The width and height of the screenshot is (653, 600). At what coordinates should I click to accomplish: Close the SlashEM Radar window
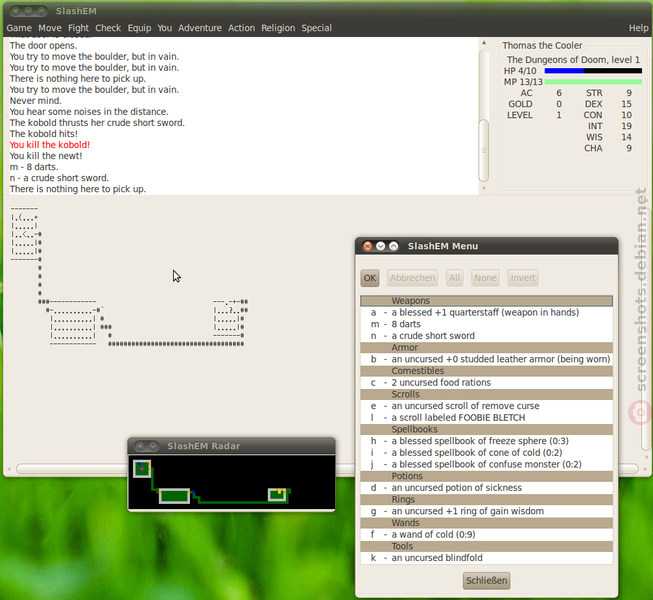click(x=140, y=446)
